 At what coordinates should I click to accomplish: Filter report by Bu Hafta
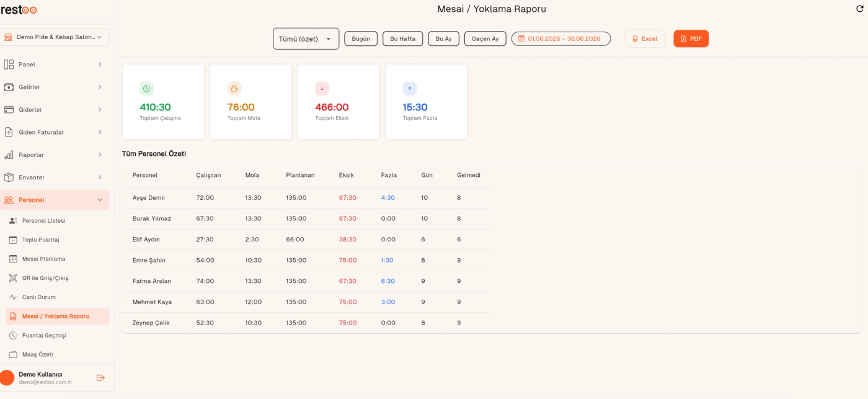pos(403,38)
